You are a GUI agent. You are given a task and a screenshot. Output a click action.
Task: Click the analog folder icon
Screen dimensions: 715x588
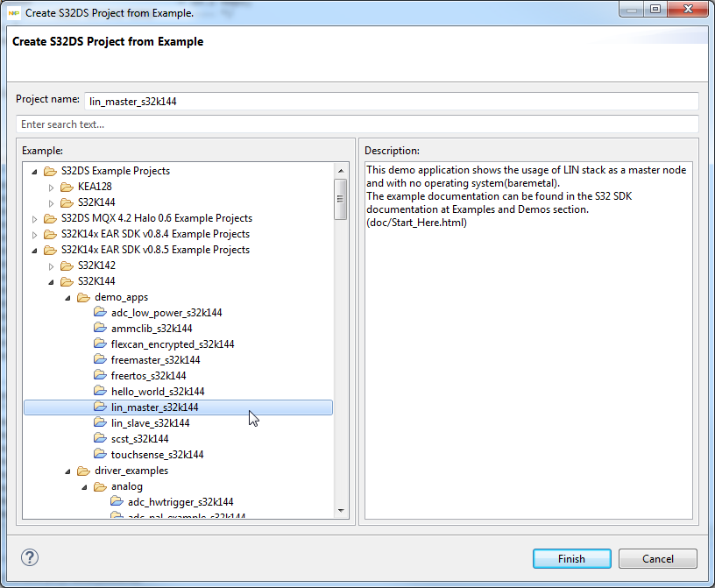100,487
